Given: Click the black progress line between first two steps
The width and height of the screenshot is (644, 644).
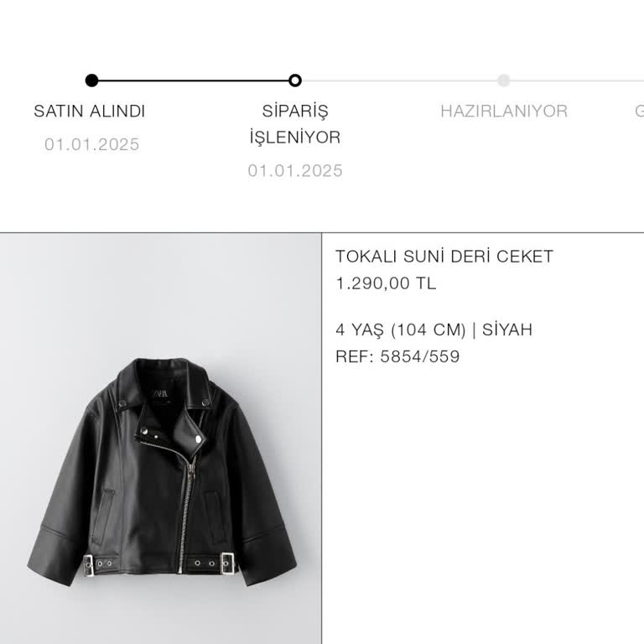Looking at the screenshot, I should point(194,80).
